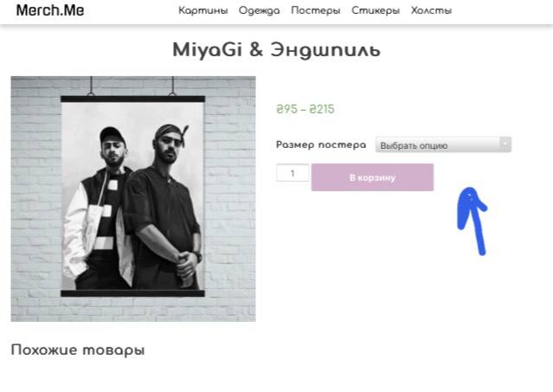Click the ₴95 – ₴215 price range
This screenshot has height=392, width=553.
[x=305, y=109]
